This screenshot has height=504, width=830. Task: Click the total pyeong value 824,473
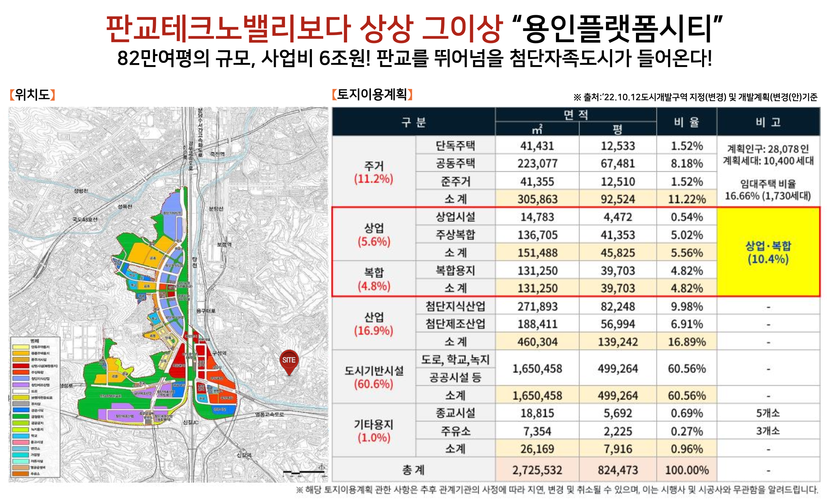click(x=618, y=470)
